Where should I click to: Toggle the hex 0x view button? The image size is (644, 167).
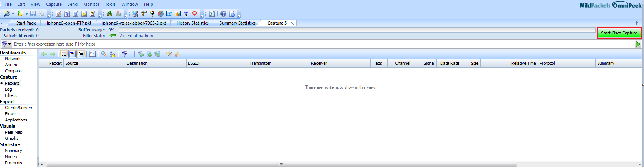click(81, 54)
